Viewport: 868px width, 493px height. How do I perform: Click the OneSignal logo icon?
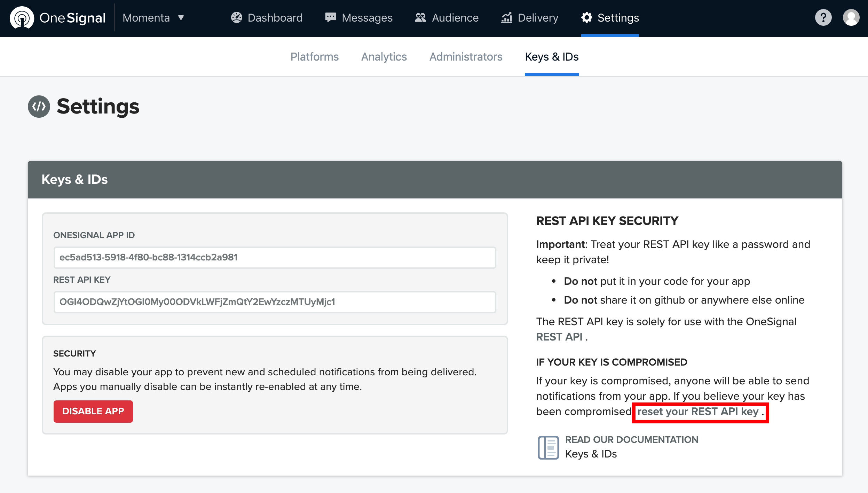point(22,18)
